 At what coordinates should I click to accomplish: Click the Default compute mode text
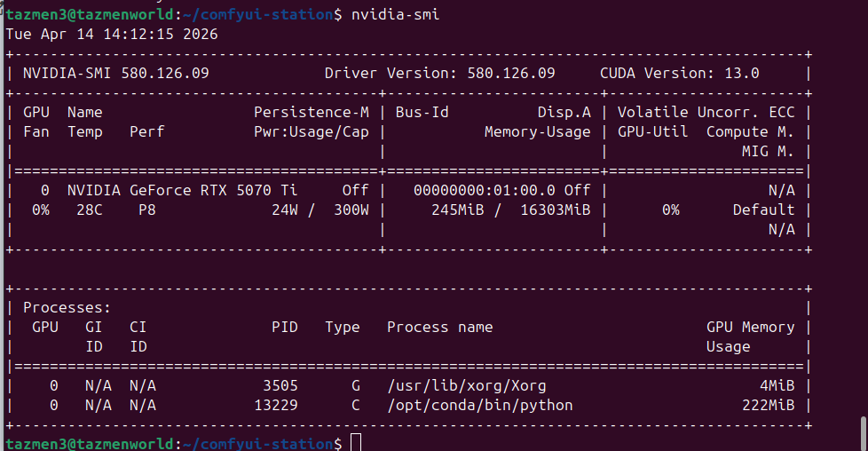(x=763, y=210)
